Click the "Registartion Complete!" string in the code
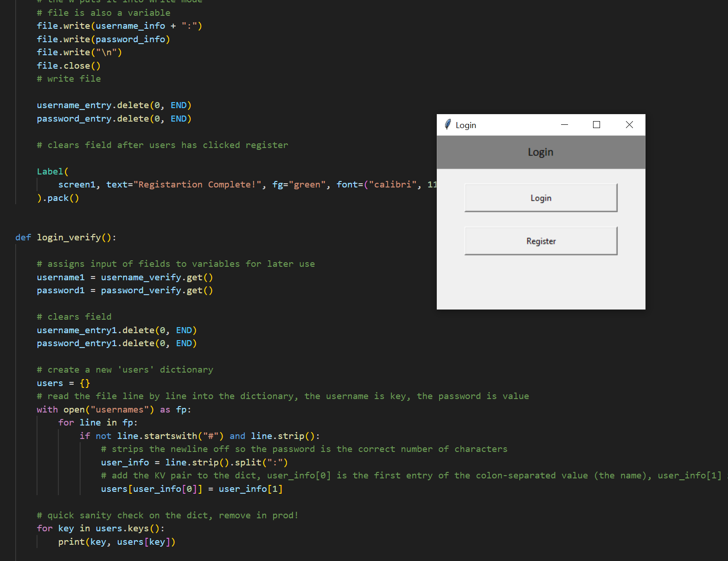This screenshot has width=728, height=561. click(197, 185)
